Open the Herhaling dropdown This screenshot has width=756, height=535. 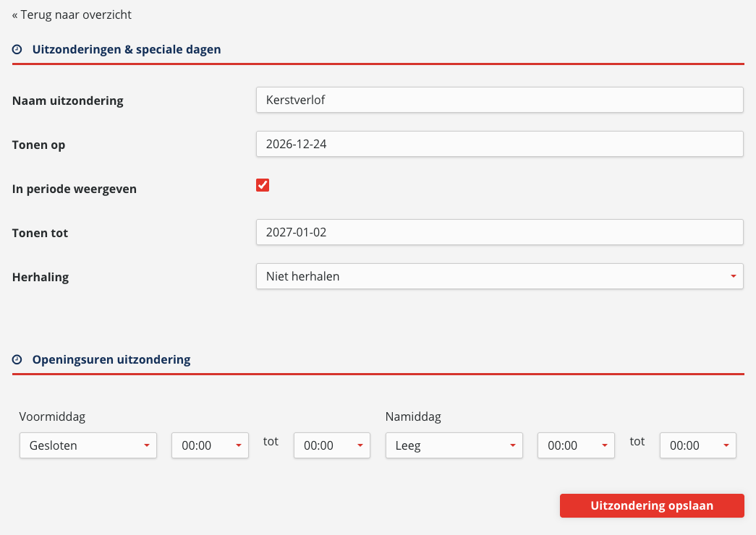[499, 276]
